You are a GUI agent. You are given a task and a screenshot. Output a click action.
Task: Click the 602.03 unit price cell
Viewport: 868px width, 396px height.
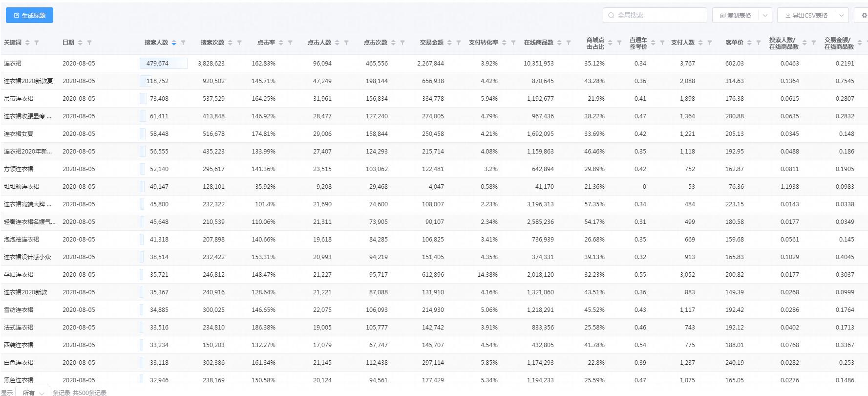735,64
